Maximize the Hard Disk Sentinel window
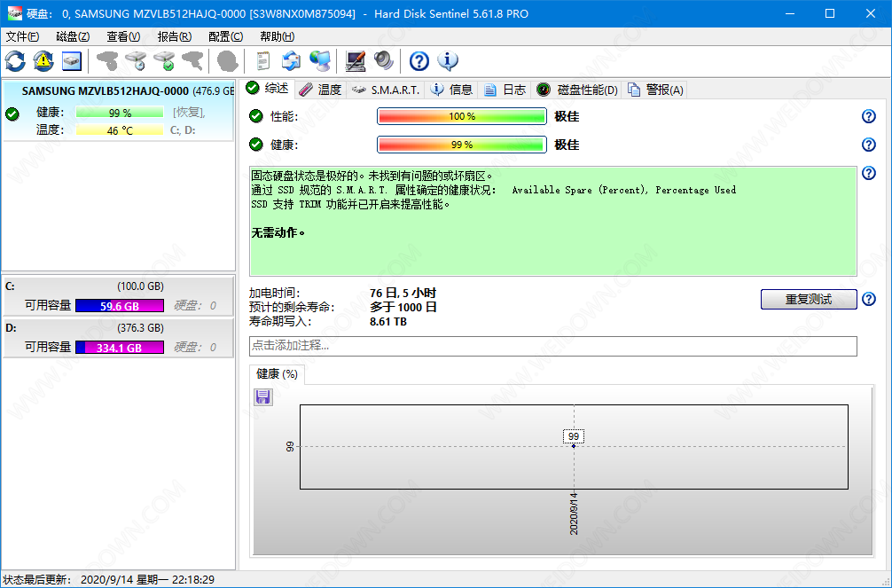892x588 pixels. pos(830,13)
